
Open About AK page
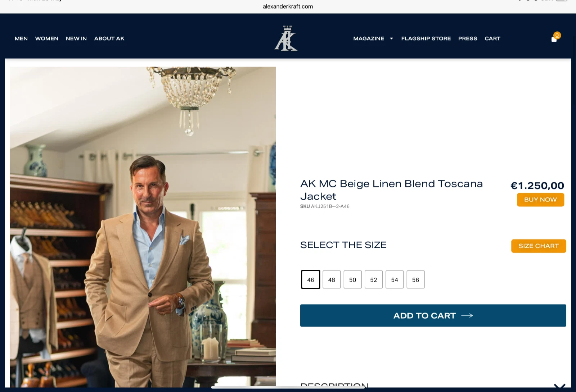tap(109, 38)
